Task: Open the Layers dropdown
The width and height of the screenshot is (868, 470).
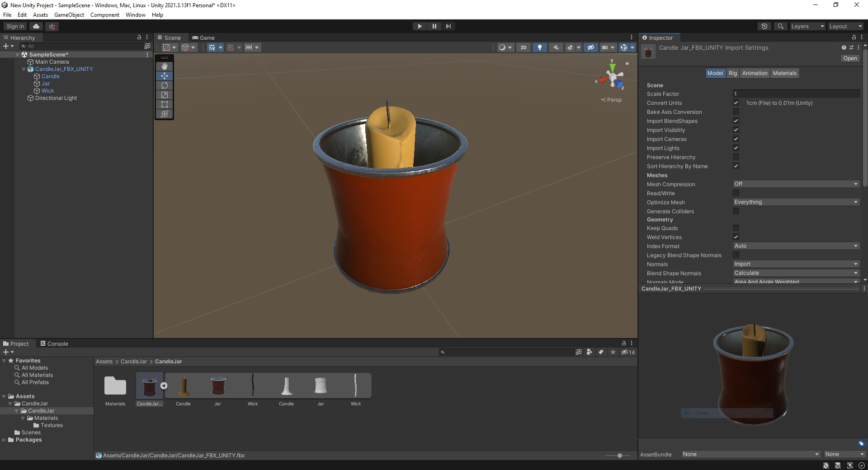Action: point(807,26)
